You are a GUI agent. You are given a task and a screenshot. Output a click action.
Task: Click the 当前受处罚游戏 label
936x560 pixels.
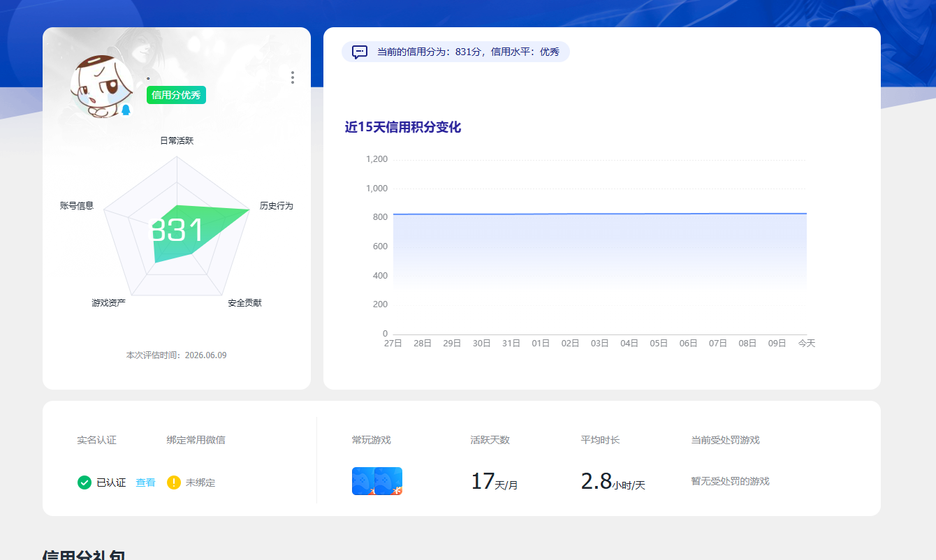coord(725,440)
